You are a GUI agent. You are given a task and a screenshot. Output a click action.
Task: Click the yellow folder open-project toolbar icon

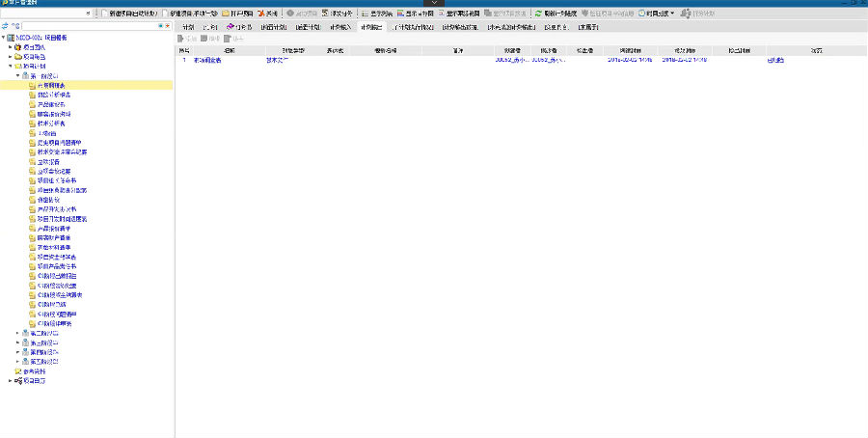click(226, 13)
